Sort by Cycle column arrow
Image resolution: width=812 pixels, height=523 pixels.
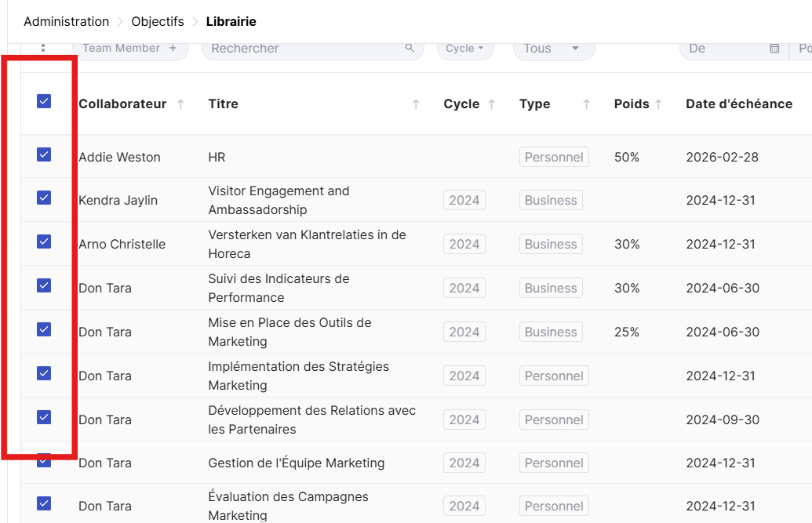492,104
